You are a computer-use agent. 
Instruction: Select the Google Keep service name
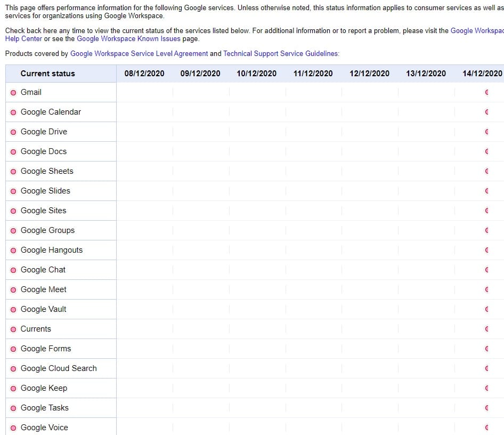click(x=44, y=388)
